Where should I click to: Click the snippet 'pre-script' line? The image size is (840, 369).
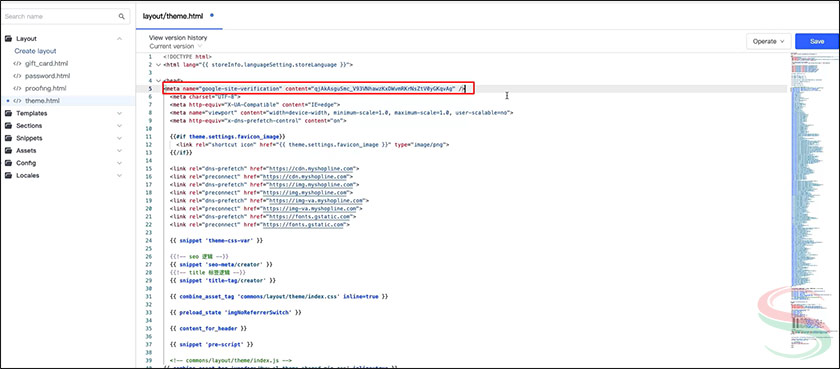coord(211,344)
